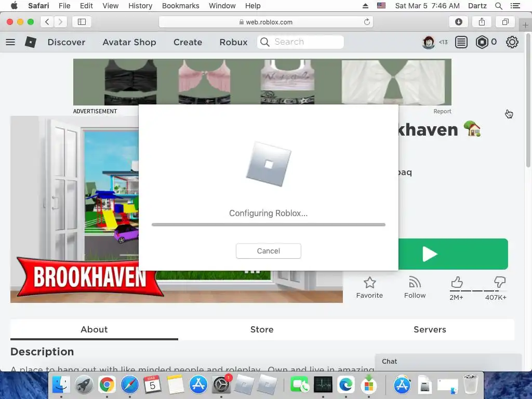Image resolution: width=532 pixels, height=399 pixels.
Task: Click the eject icon in menu bar
Action: pos(365,6)
